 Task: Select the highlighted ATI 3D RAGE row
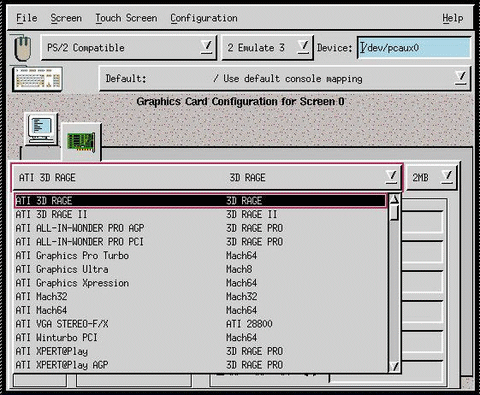[x=201, y=201]
